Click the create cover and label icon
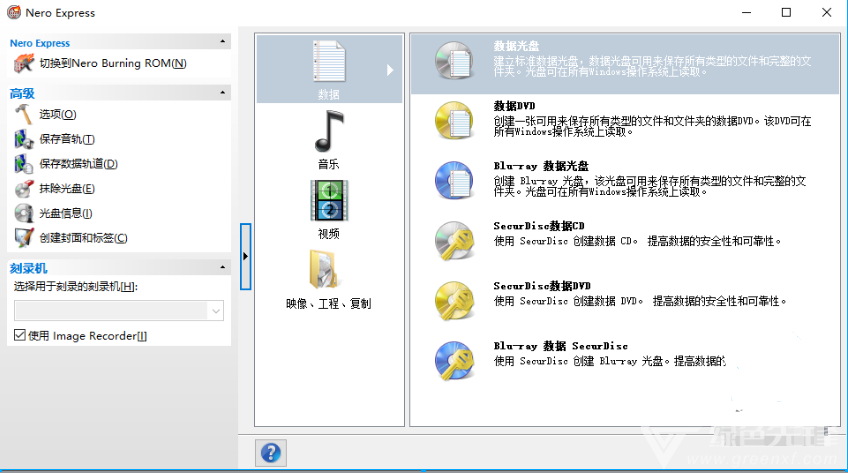848x473 pixels. (24, 238)
